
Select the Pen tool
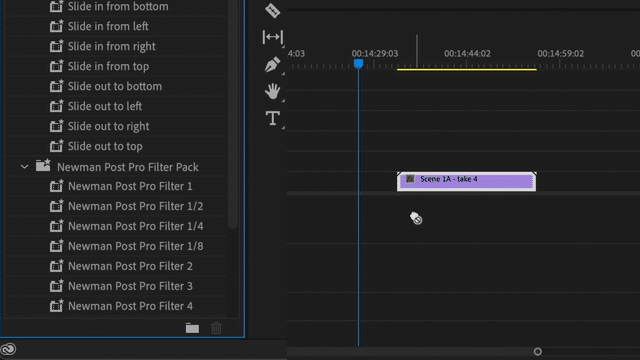(272, 64)
